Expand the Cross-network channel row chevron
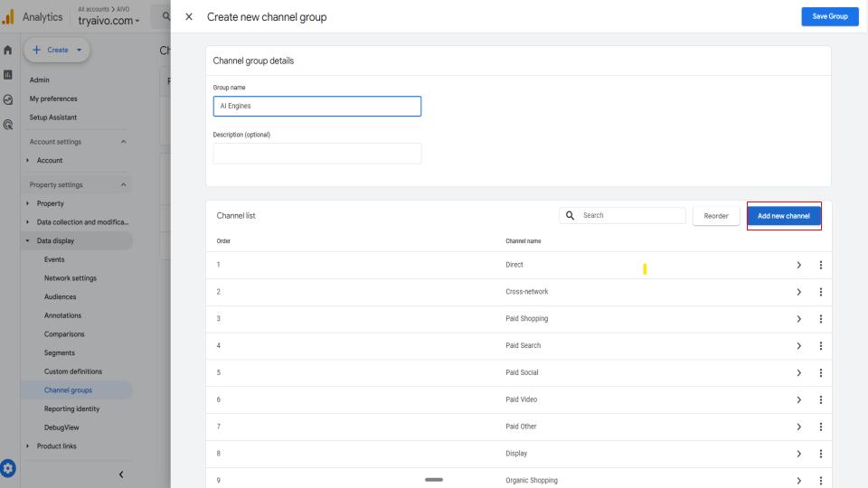This screenshot has height=488, width=868. pos(798,292)
